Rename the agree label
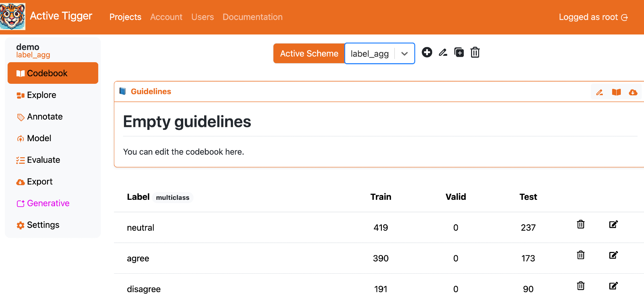 click(x=613, y=255)
